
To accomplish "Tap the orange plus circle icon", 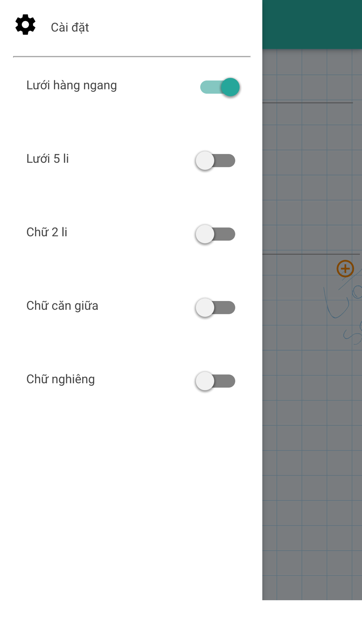I will click(x=345, y=269).
